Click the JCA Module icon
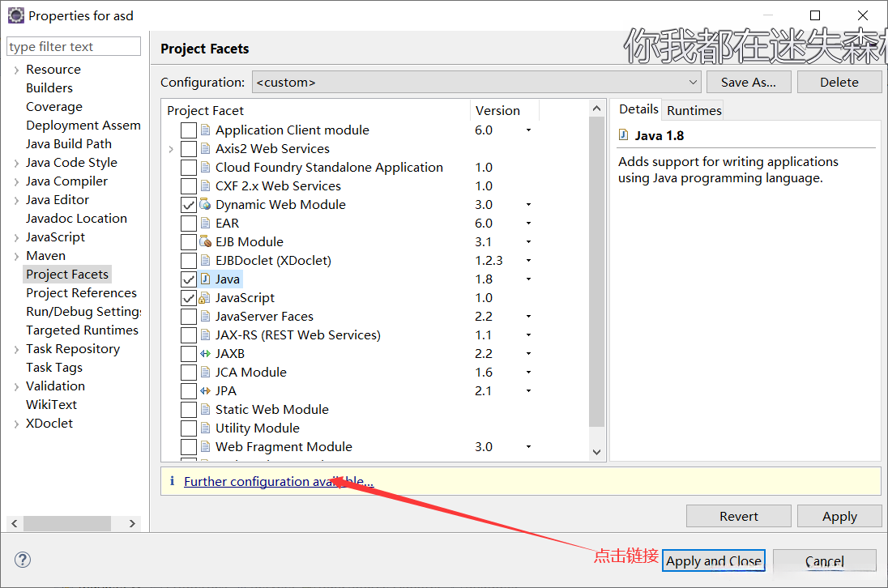The height and width of the screenshot is (588, 888). 205,373
